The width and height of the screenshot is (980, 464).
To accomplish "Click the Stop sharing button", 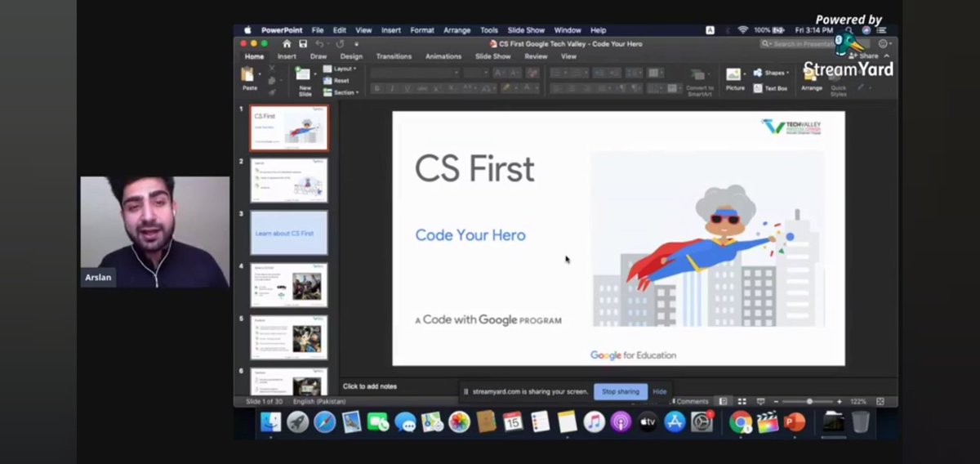I will (x=621, y=391).
